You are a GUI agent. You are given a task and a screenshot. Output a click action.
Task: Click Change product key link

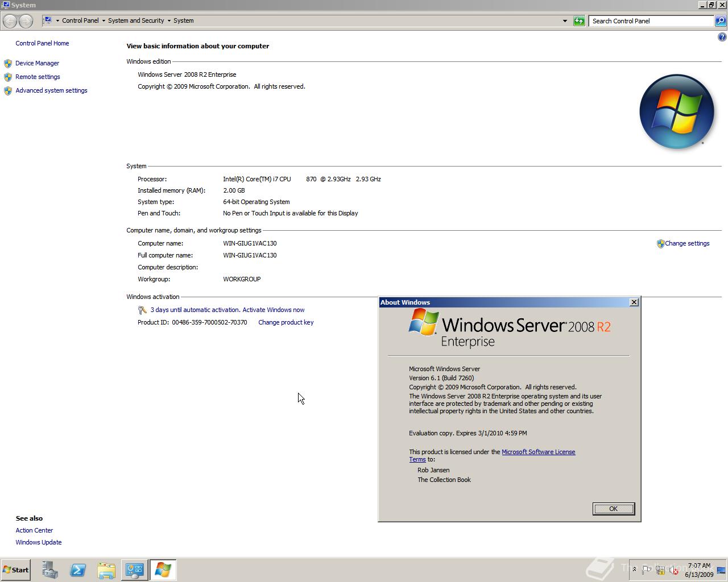[286, 322]
